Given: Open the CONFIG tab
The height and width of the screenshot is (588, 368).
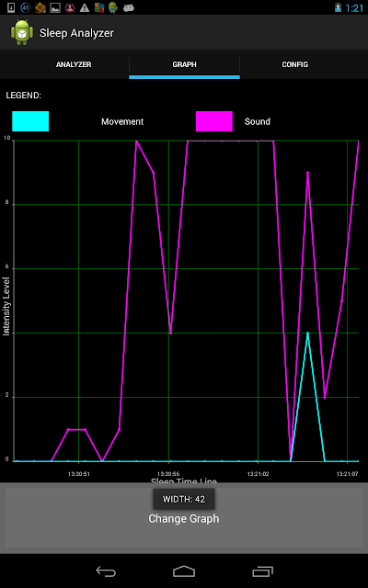Looking at the screenshot, I should [295, 64].
